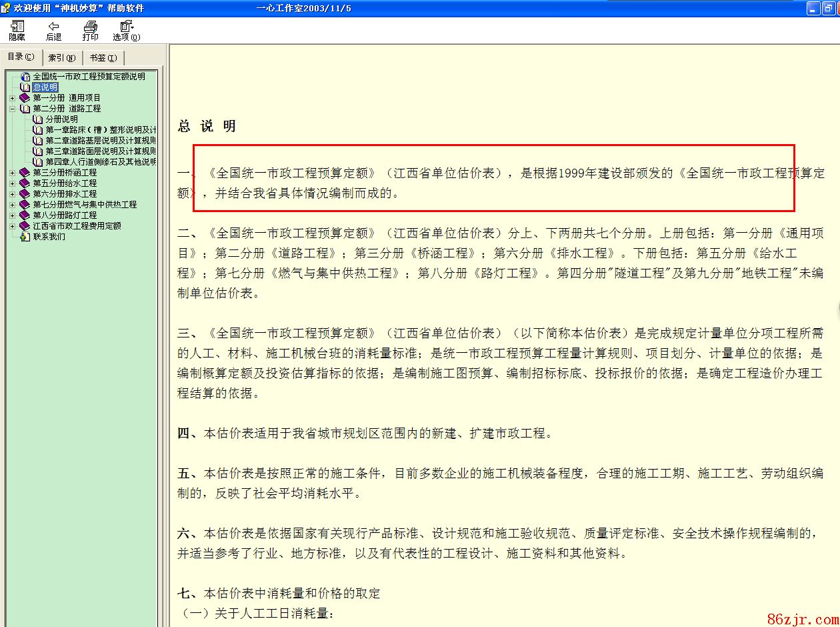Open the 第七分册燃气与集中供热工程 entry
Screen dimensions: 840x627
85,205
